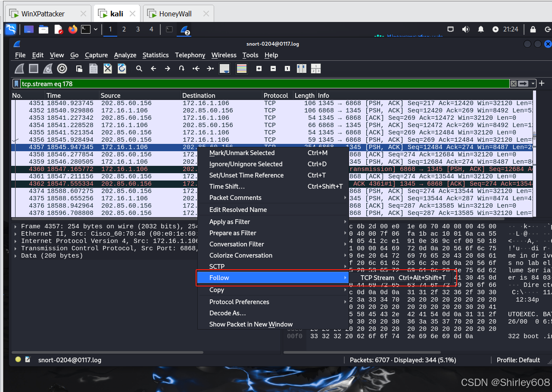Expand Internet Protocol Version 4 row
Image resolution: width=552 pixels, height=392 pixels.
pos(16,241)
